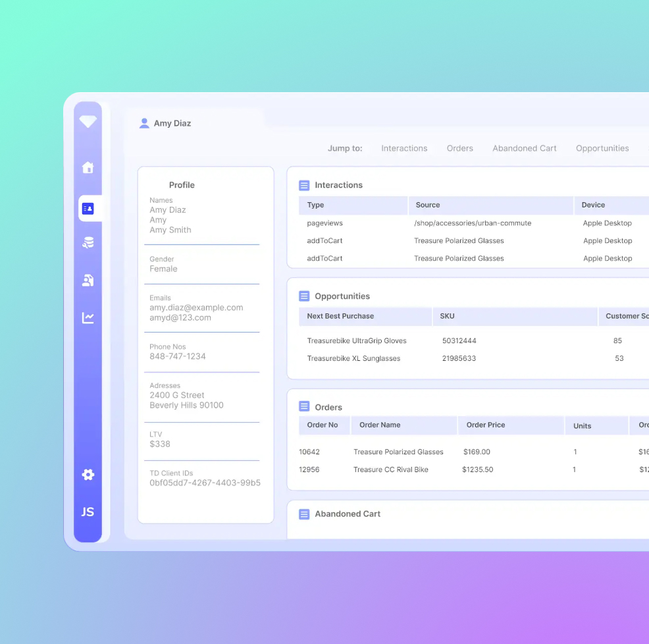Click the Interactions panel list icon
This screenshot has width=649, height=644.
(x=304, y=186)
